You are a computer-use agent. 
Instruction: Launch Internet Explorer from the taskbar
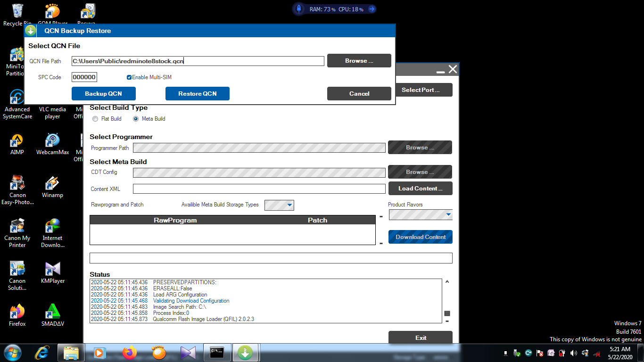(x=42, y=353)
